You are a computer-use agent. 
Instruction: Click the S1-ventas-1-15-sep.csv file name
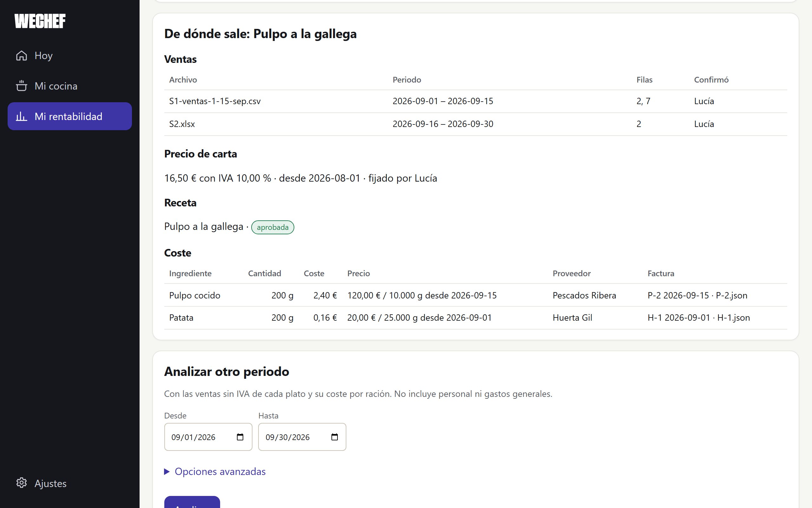click(x=215, y=101)
